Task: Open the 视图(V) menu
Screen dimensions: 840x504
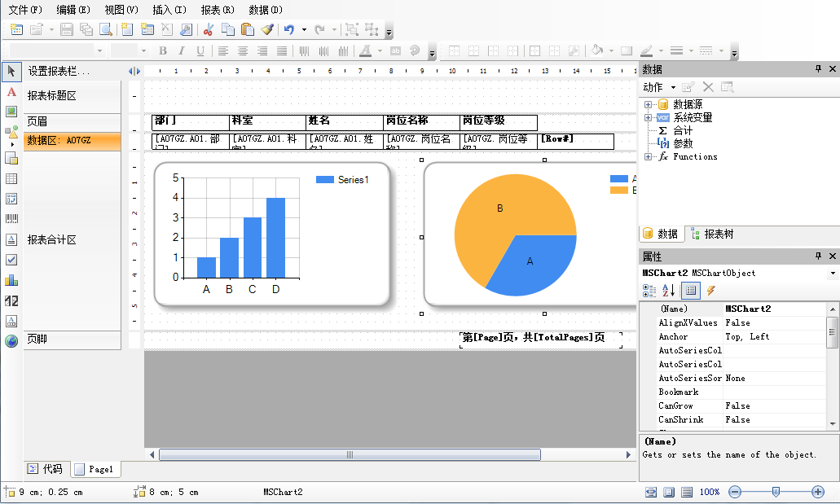Action: coord(121,10)
